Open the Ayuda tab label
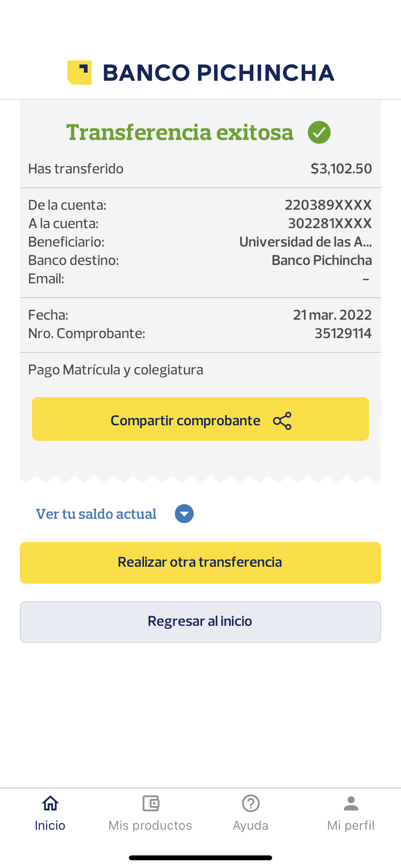The image size is (401, 868). coord(250,825)
